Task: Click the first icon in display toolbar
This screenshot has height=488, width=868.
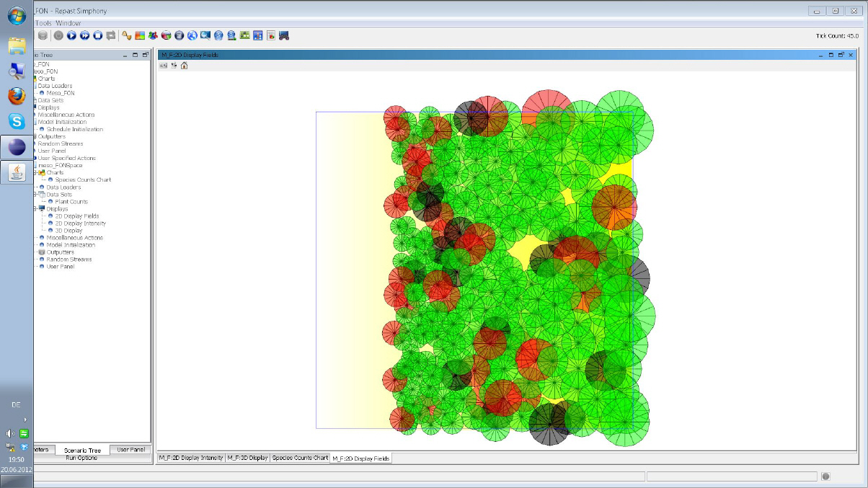Action: (164, 66)
